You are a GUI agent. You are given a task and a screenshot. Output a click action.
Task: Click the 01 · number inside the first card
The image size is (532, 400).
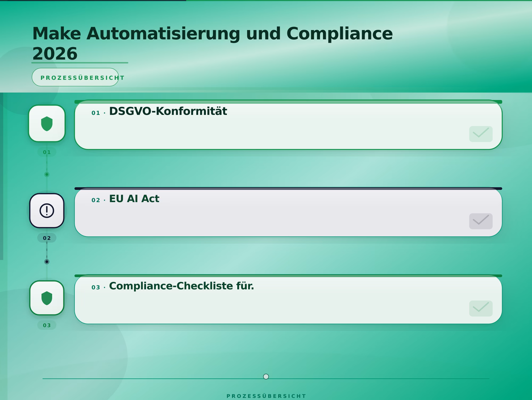(98, 113)
